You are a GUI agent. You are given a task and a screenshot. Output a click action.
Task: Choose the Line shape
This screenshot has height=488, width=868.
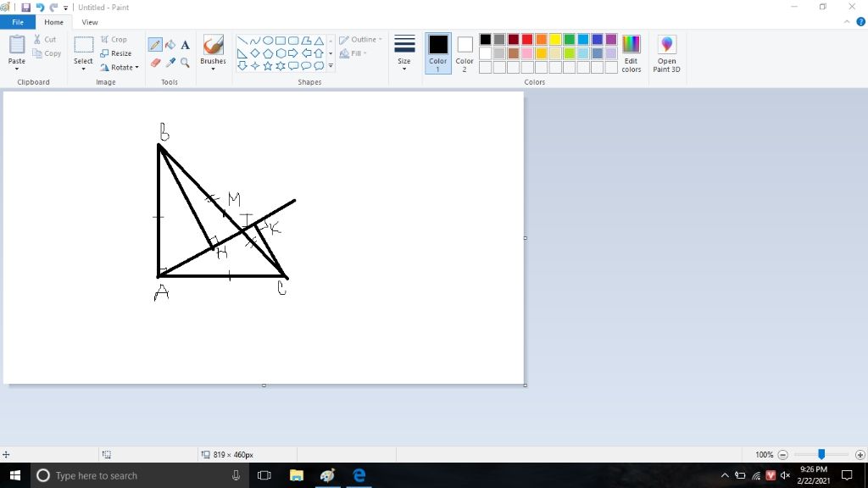(242, 41)
